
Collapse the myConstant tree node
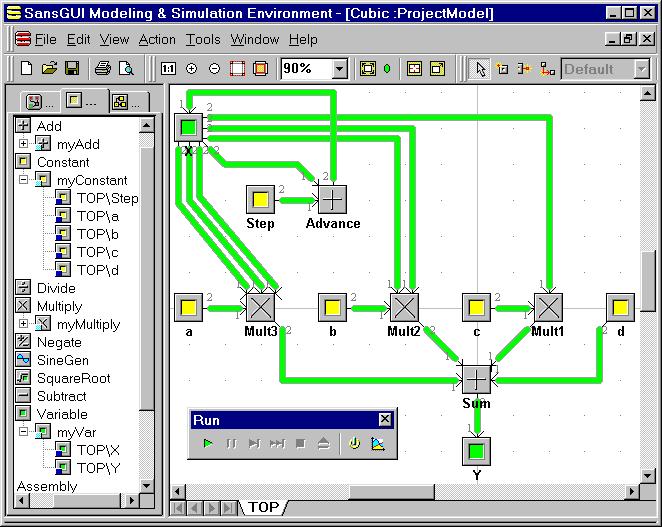click(x=24, y=180)
